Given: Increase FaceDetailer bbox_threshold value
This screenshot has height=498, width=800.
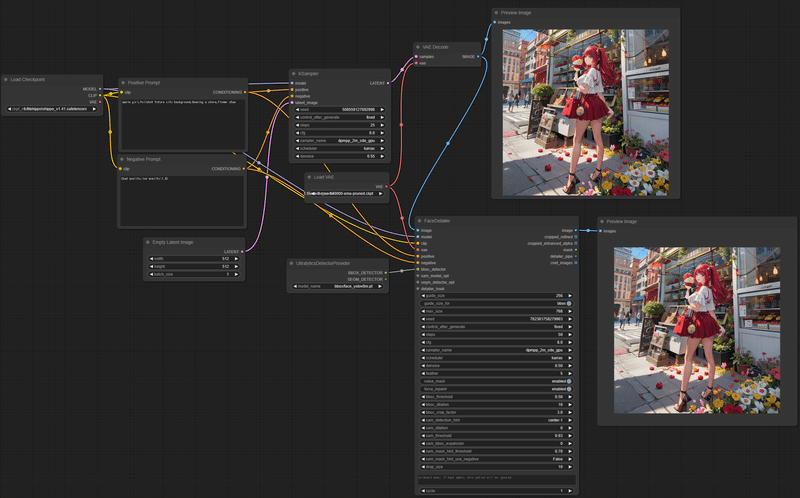Looking at the screenshot, I should point(569,396).
